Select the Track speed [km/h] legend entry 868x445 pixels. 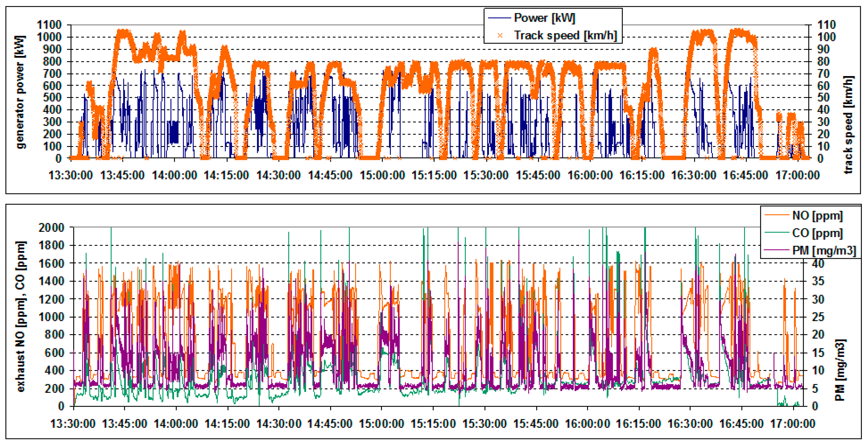[553, 35]
